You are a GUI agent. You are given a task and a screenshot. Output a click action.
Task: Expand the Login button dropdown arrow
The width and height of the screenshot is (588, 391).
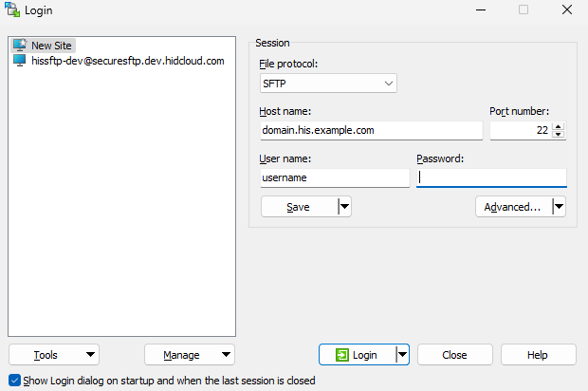(402, 355)
